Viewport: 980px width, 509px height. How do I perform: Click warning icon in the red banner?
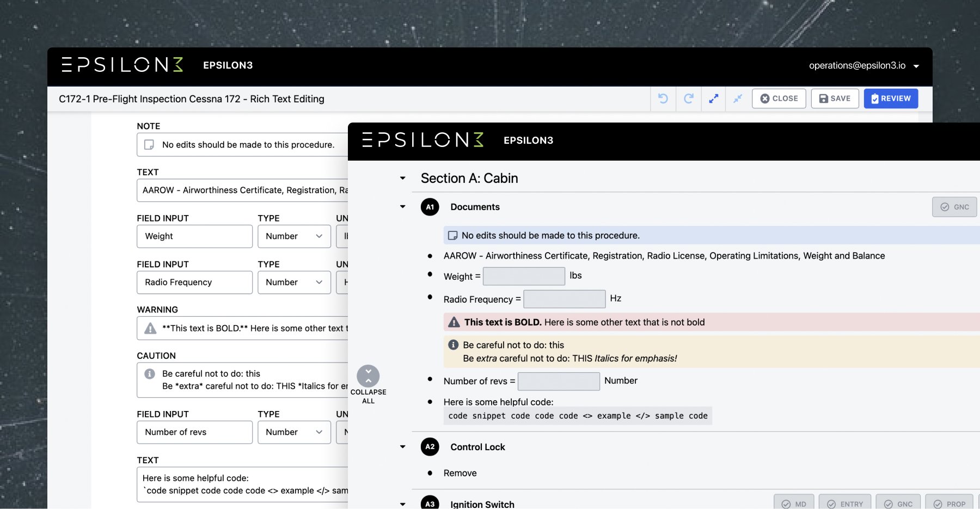tap(454, 322)
